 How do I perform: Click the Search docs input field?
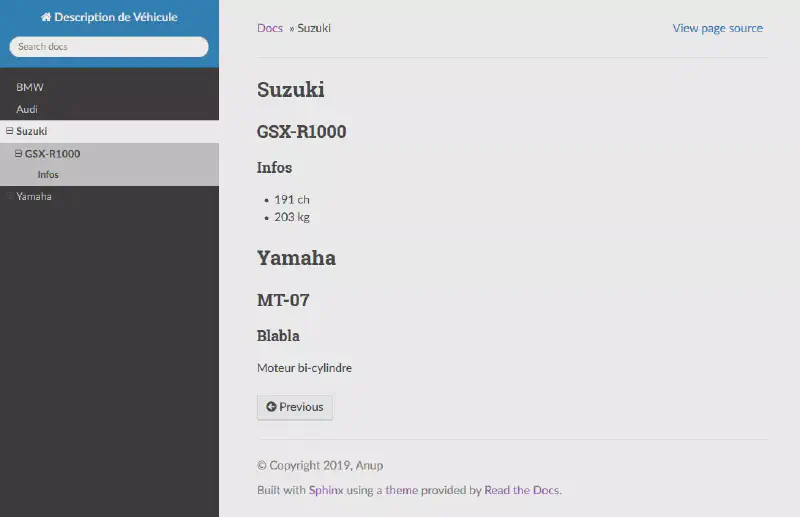tap(109, 47)
